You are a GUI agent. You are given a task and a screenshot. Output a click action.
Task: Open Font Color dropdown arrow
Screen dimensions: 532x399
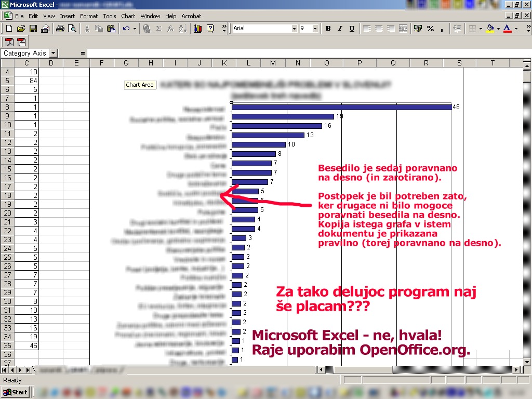[516, 29]
